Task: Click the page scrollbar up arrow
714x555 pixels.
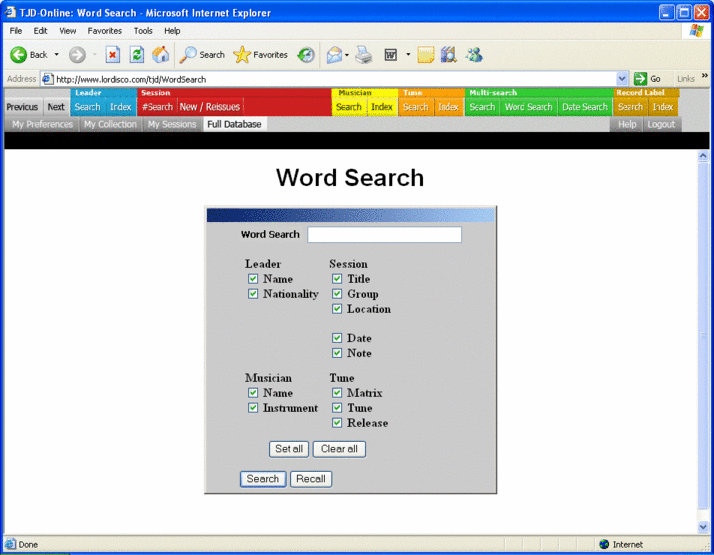Action: tap(703, 156)
